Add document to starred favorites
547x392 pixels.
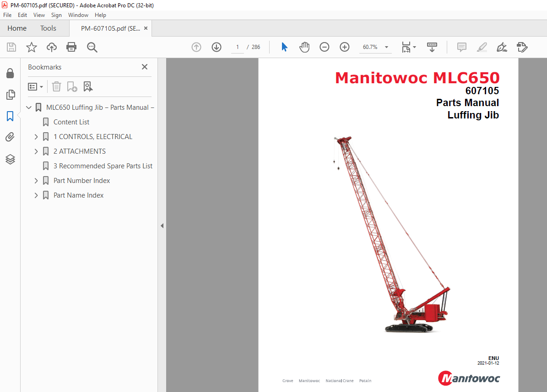32,47
